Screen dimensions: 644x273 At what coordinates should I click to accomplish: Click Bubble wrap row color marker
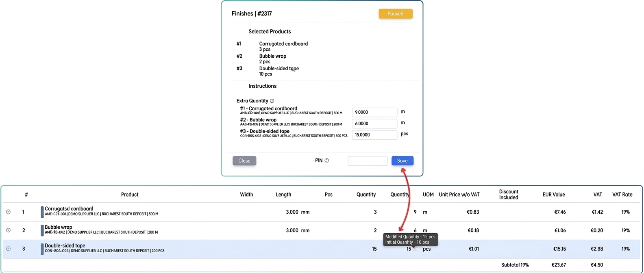(42, 230)
